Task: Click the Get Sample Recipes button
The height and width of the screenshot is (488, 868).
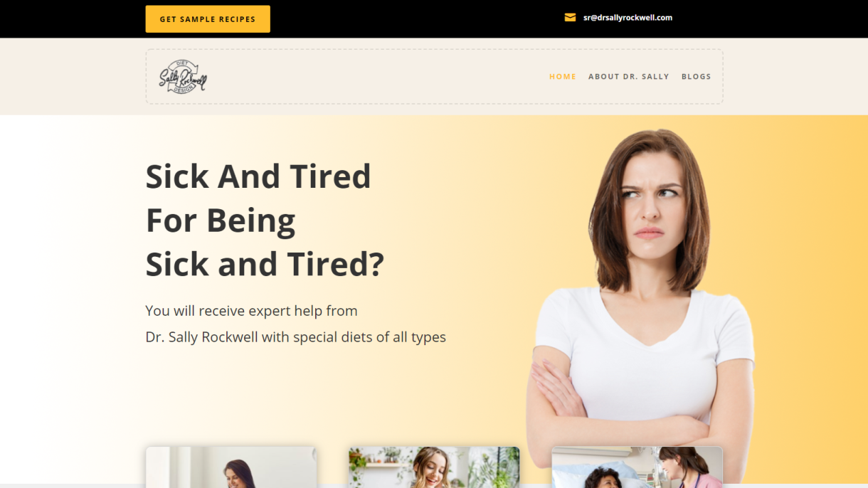Action: [208, 19]
